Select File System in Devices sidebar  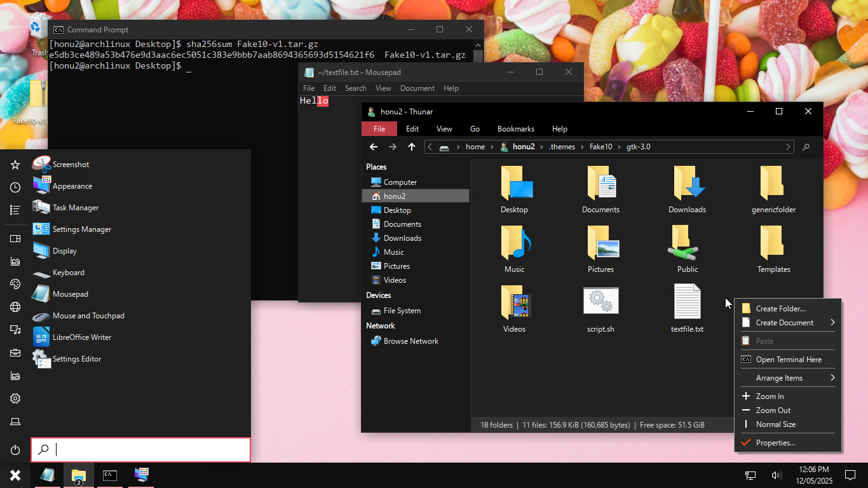(x=402, y=311)
